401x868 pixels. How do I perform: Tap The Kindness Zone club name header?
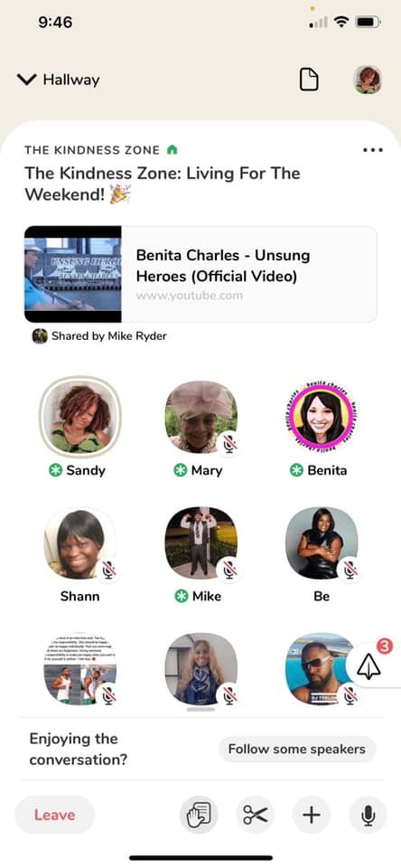click(92, 150)
